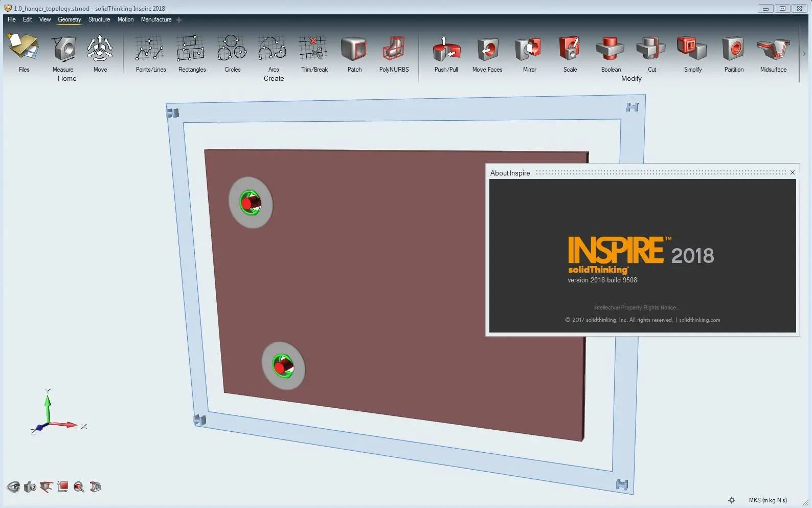Open the MKS (m kg N s) units selector

coord(768,500)
